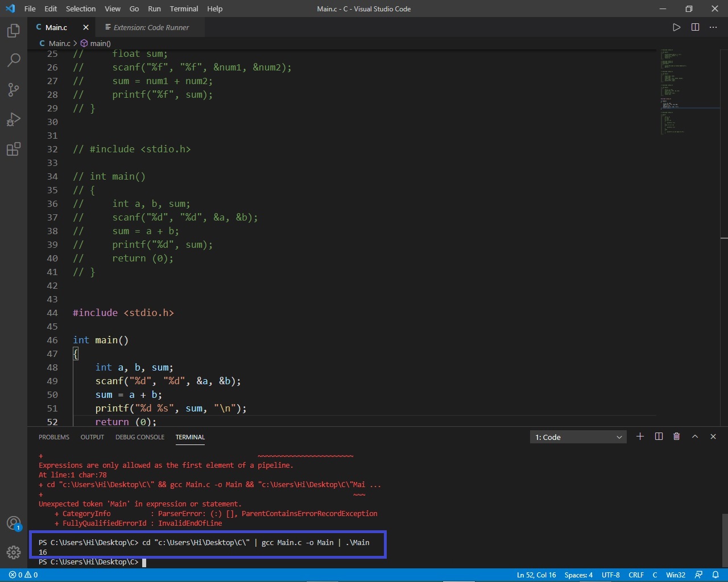Open the Extensions icon

click(14, 148)
